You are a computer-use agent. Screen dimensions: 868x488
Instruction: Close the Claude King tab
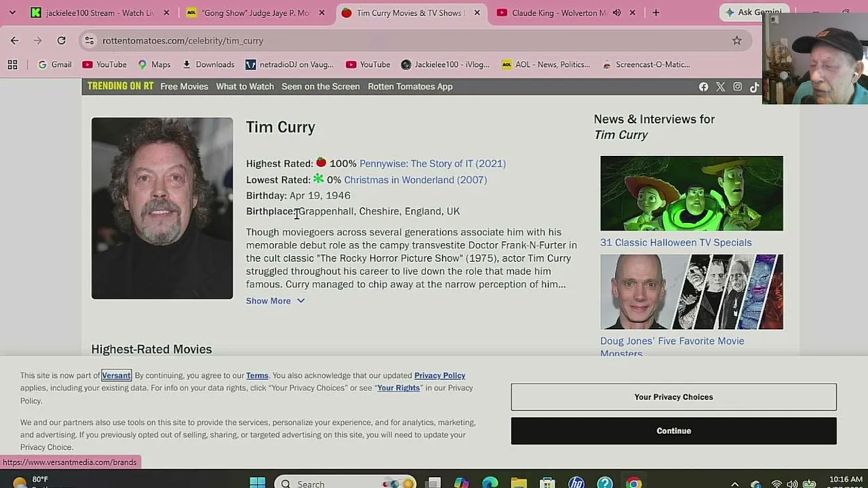tap(632, 13)
